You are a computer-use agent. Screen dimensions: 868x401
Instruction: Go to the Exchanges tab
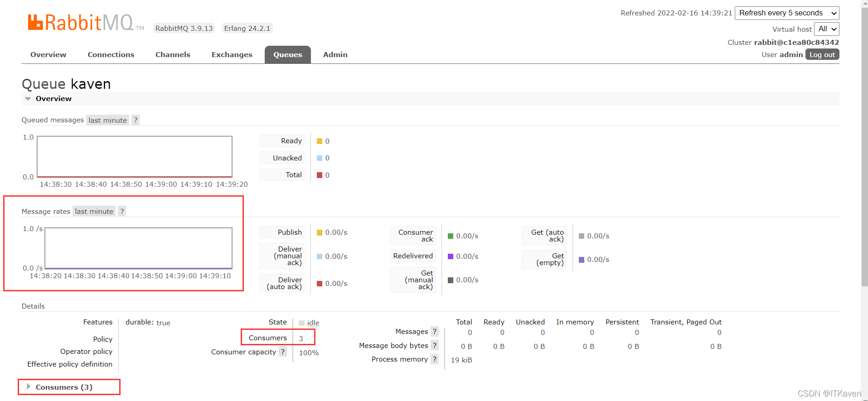coord(232,54)
